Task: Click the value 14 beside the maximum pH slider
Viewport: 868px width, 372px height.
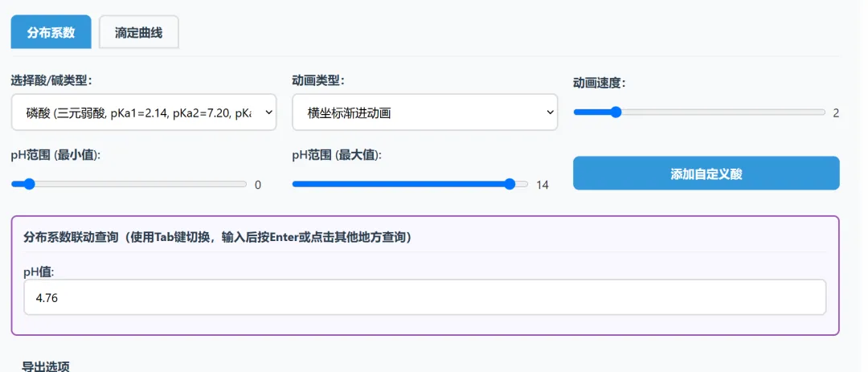Action: 542,185
